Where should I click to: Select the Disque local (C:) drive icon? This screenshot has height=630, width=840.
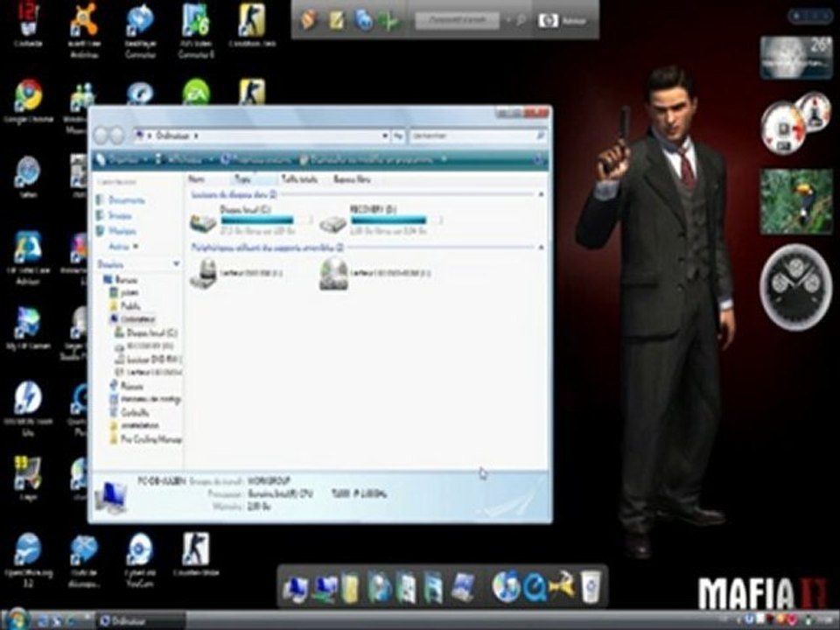click(204, 222)
